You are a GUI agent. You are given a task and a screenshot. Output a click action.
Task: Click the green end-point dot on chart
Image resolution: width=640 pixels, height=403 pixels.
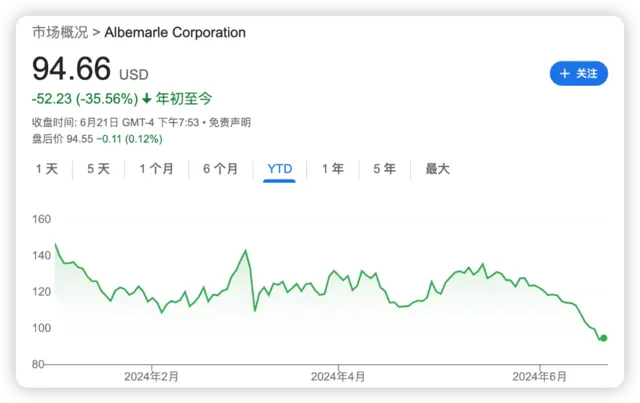(x=603, y=338)
